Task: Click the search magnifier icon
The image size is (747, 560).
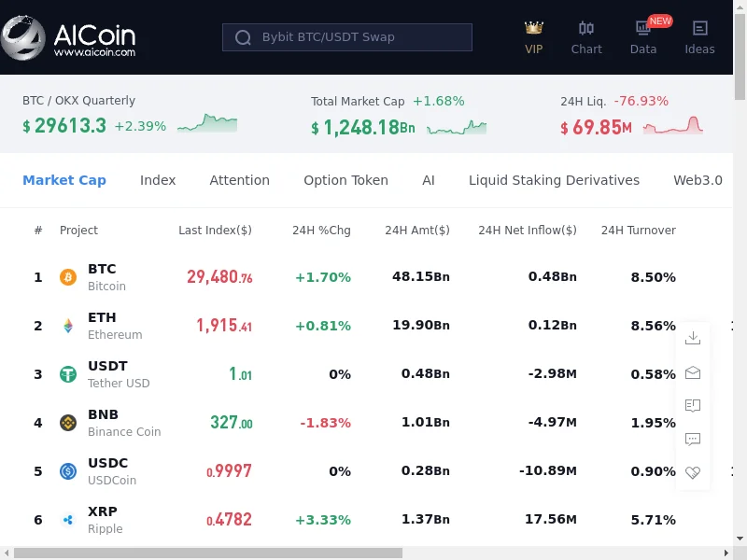Action: (244, 37)
